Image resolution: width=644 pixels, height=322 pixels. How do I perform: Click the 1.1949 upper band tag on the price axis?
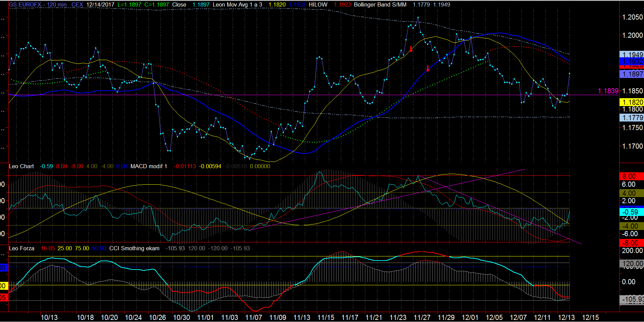pyautogui.click(x=632, y=55)
